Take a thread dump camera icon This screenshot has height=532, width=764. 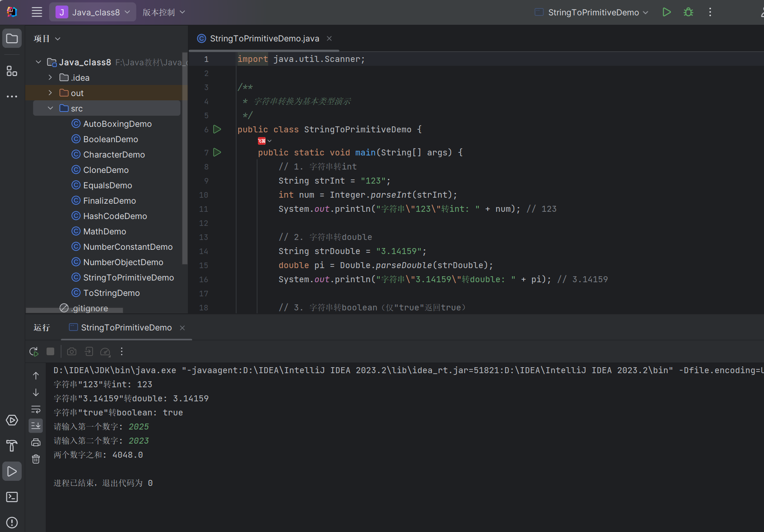pyautogui.click(x=72, y=351)
